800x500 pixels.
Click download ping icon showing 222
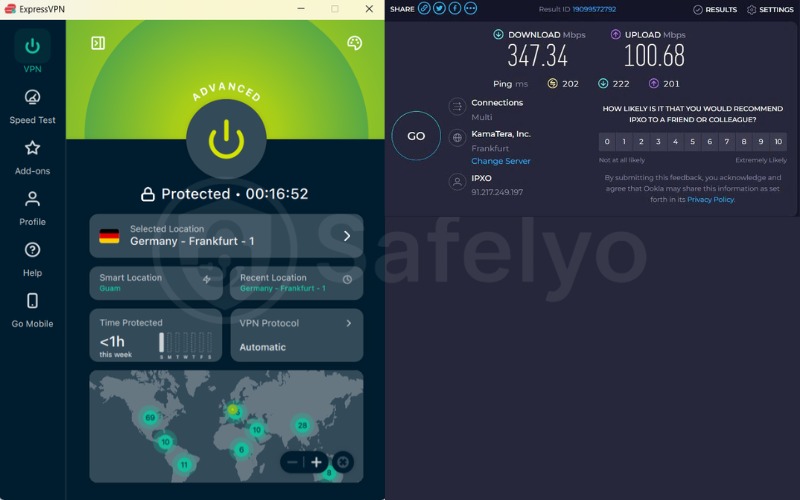coord(603,83)
